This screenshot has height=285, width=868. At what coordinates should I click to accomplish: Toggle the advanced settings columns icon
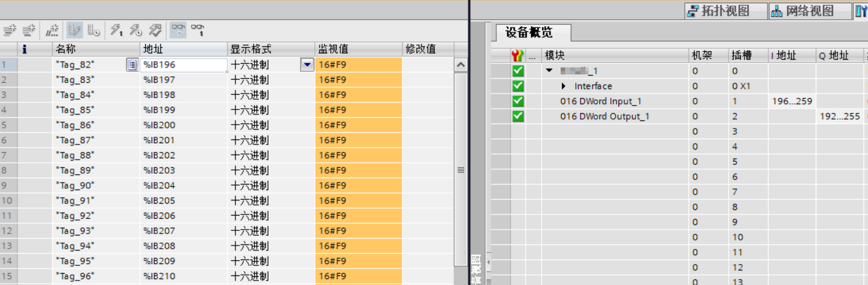94,29
